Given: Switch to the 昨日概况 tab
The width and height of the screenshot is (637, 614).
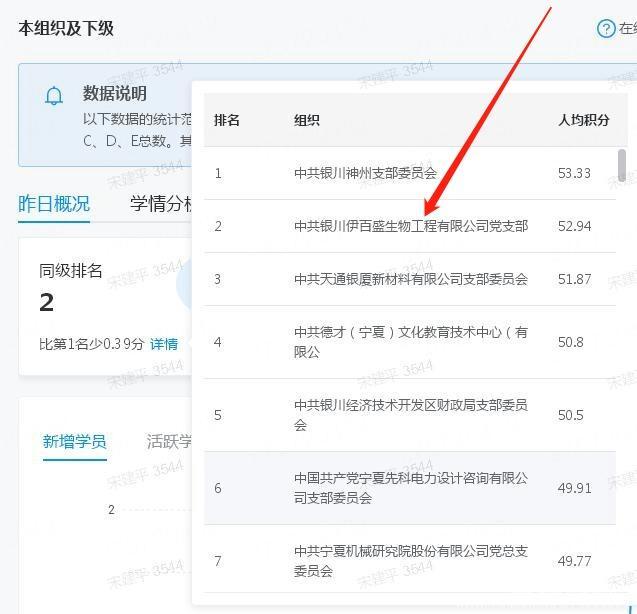Looking at the screenshot, I should click(54, 203).
